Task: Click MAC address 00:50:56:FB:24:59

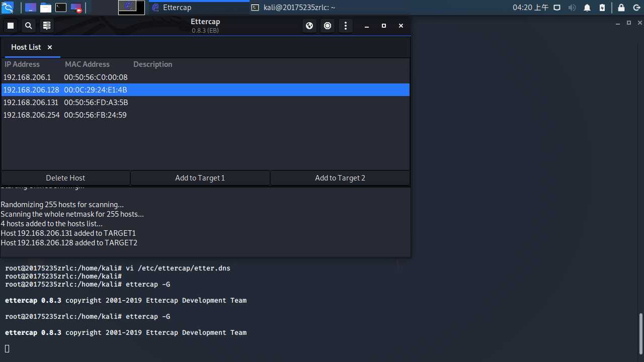Action: (x=95, y=115)
